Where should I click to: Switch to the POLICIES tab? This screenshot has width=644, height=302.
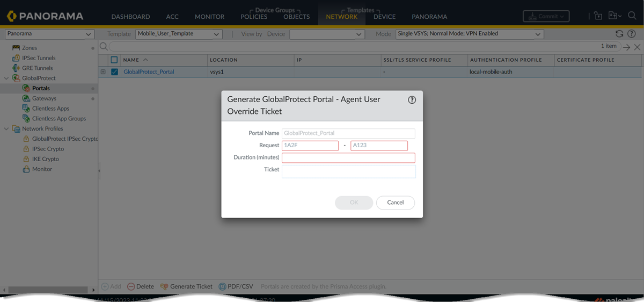[254, 17]
